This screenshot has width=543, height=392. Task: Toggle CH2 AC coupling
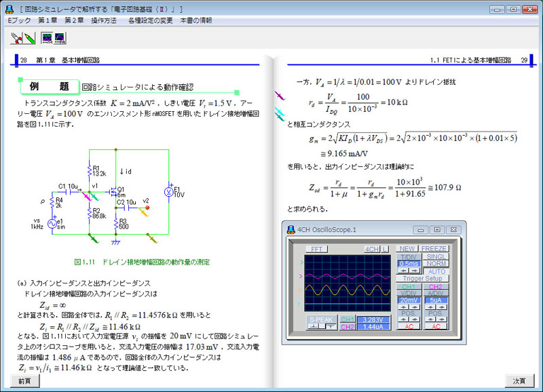(436, 326)
